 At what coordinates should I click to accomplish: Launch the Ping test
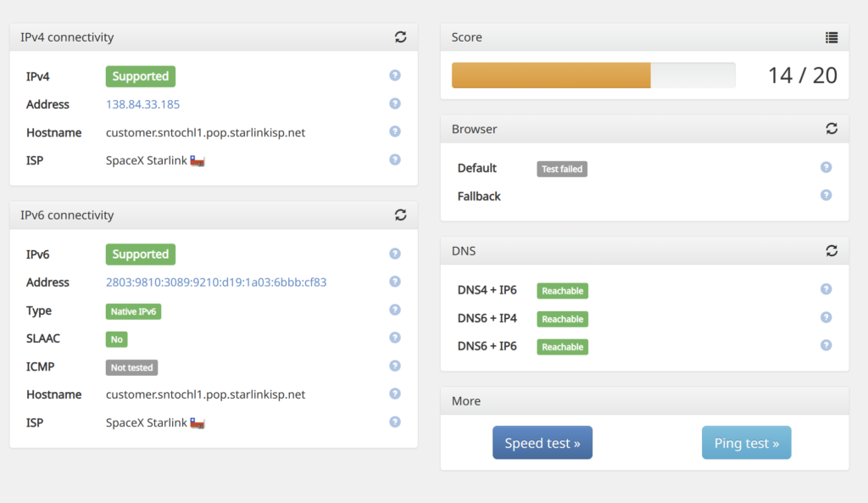point(746,443)
